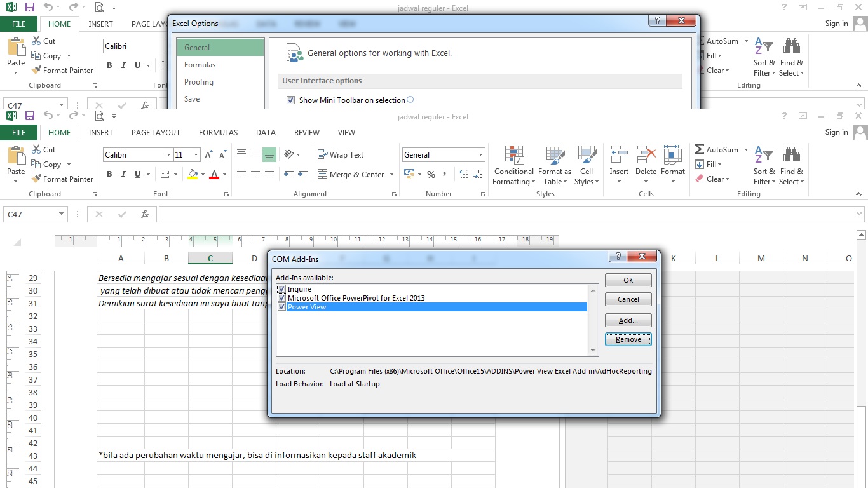Apply Percent Style to the cell
This screenshot has width=868, height=488.
coord(431,174)
